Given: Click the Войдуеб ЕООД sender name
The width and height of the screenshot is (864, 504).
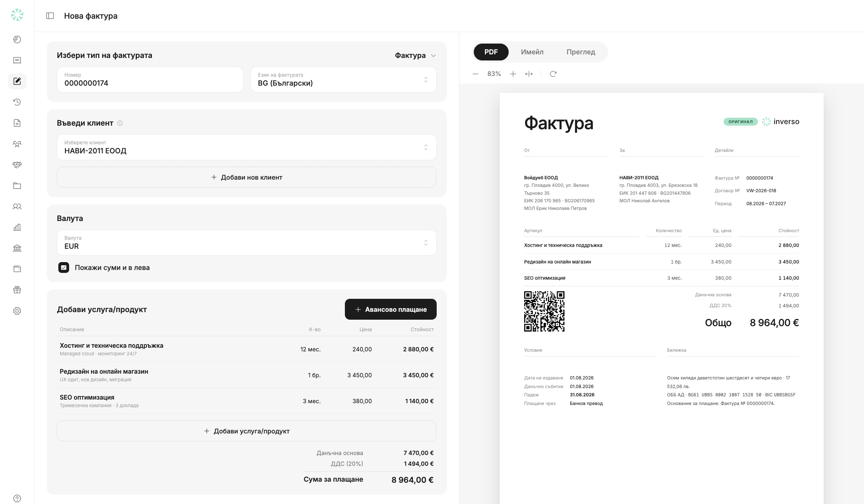Looking at the screenshot, I should 541,177.
